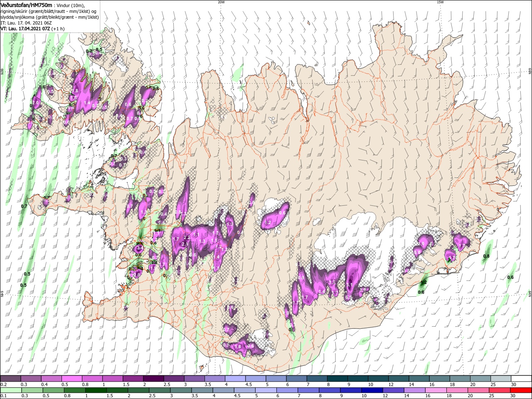Select light periwinkle 4 swatch on snow scale
The height and width of the screenshot is (399, 532).
[235, 379]
